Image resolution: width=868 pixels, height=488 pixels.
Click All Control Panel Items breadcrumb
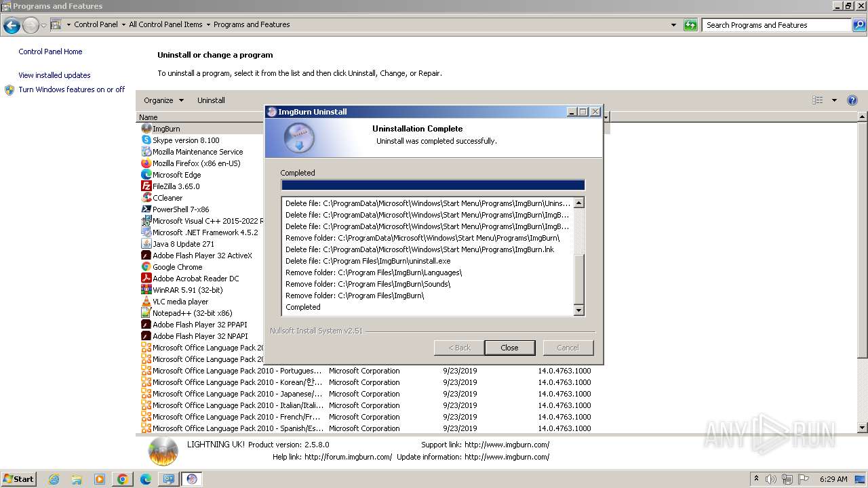click(165, 24)
